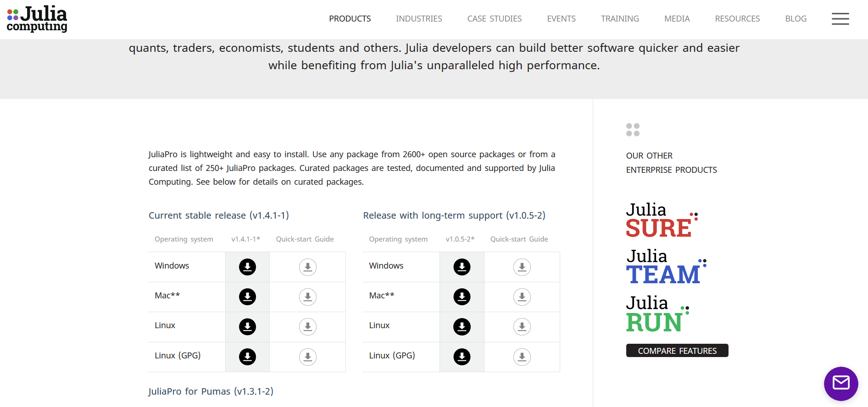The image size is (868, 407).
Task: Open the hamburger menu
Action: tap(840, 19)
